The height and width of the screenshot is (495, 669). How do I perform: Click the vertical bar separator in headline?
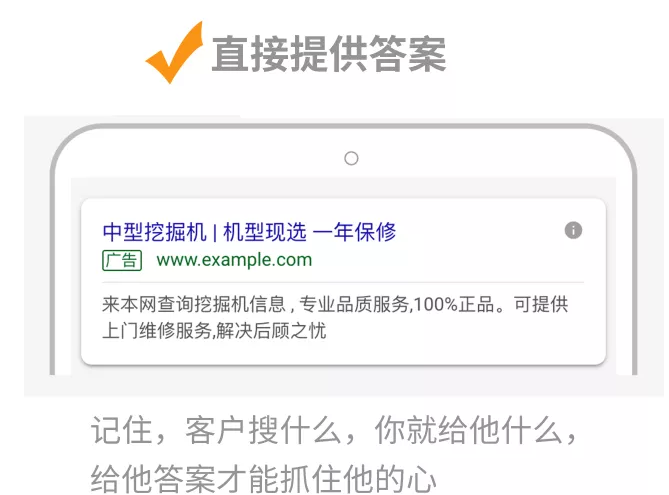(215, 233)
